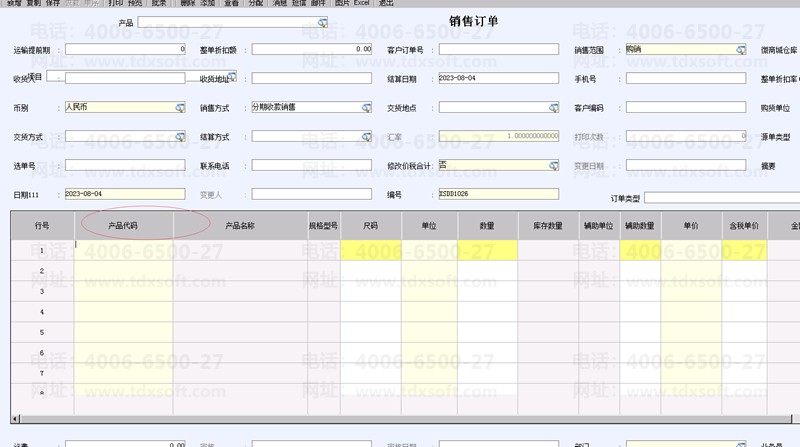Click the 数量 cell in row 1
The width and height of the screenshot is (800, 447).
coord(487,251)
